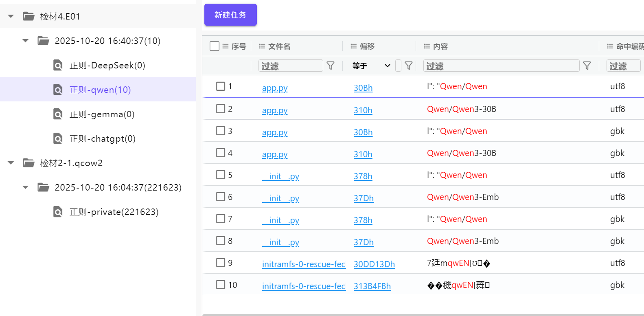Screen dimensions: 644x316
Task: Select the 正则-chatgpt(0) tree item
Action: point(102,138)
